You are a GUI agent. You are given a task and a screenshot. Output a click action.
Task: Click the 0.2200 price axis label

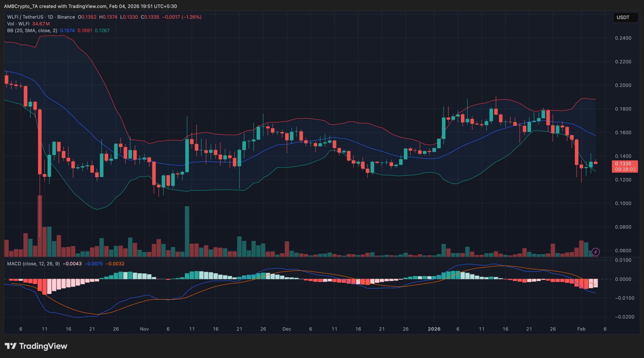[623, 62]
